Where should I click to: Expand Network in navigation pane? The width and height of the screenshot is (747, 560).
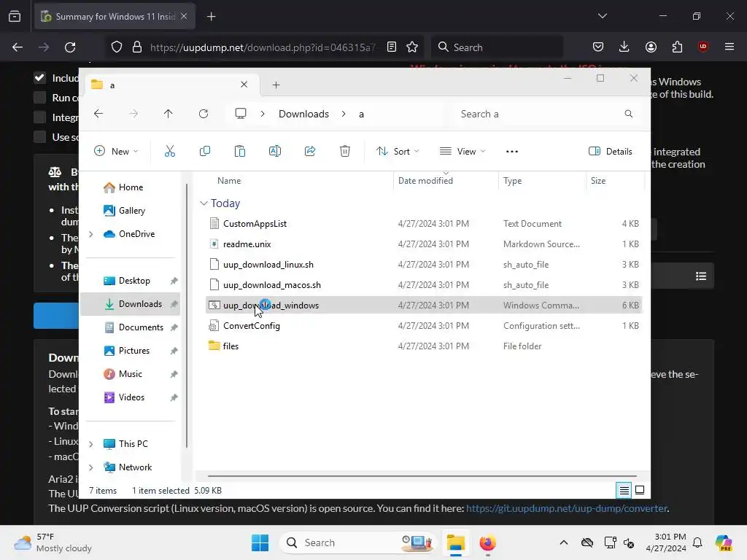point(91,467)
